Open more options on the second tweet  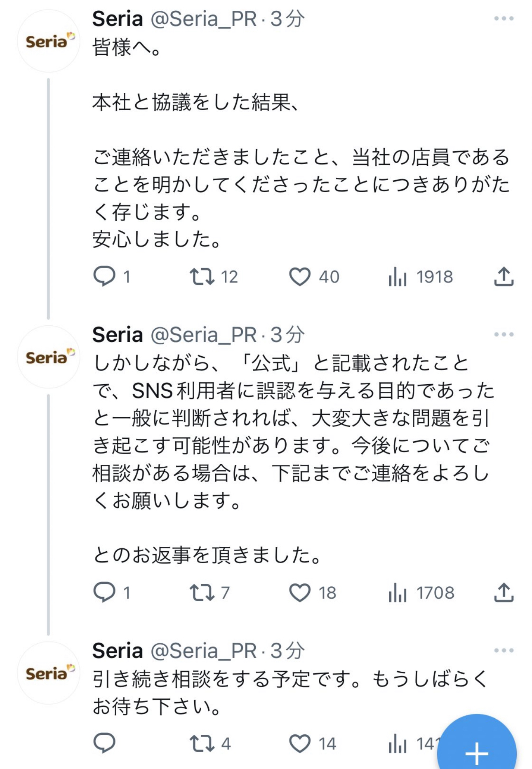[504, 334]
